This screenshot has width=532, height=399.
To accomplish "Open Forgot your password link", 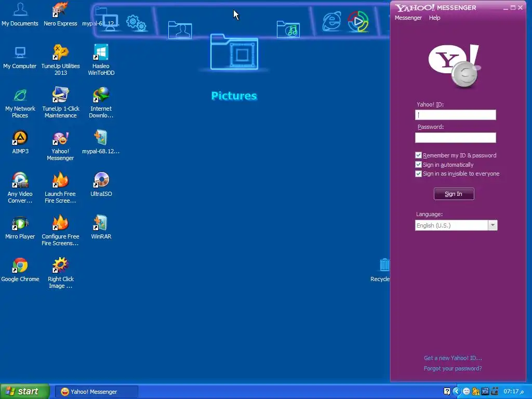I will tap(453, 368).
